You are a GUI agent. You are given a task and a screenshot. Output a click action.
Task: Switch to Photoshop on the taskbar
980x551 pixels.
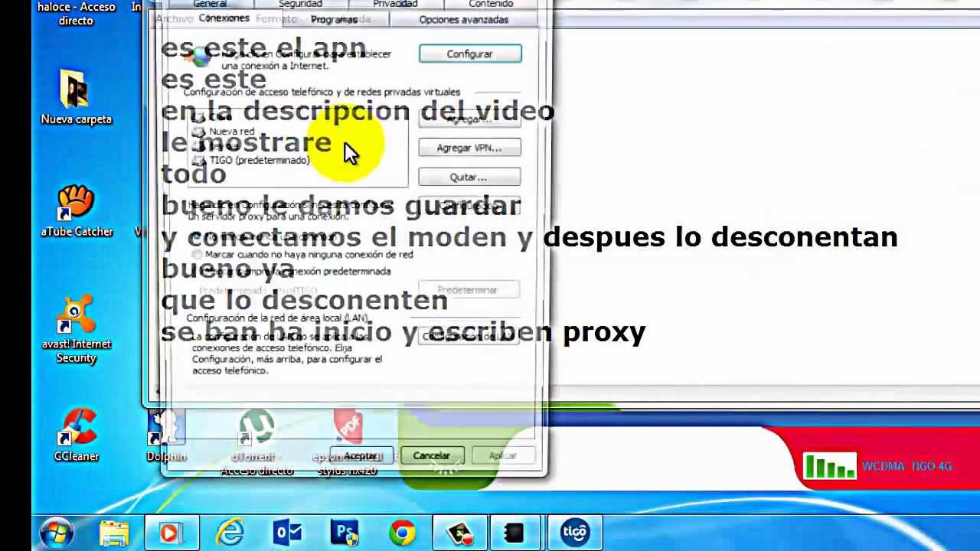pos(345,533)
